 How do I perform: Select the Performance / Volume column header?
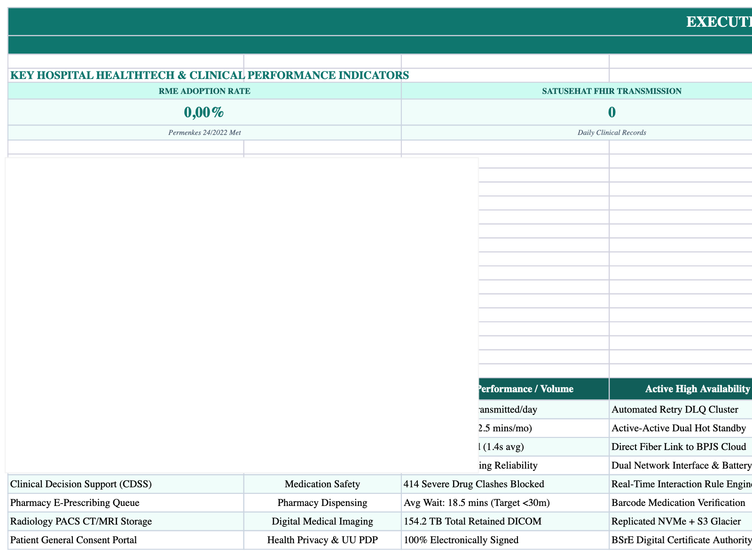[x=544, y=389]
